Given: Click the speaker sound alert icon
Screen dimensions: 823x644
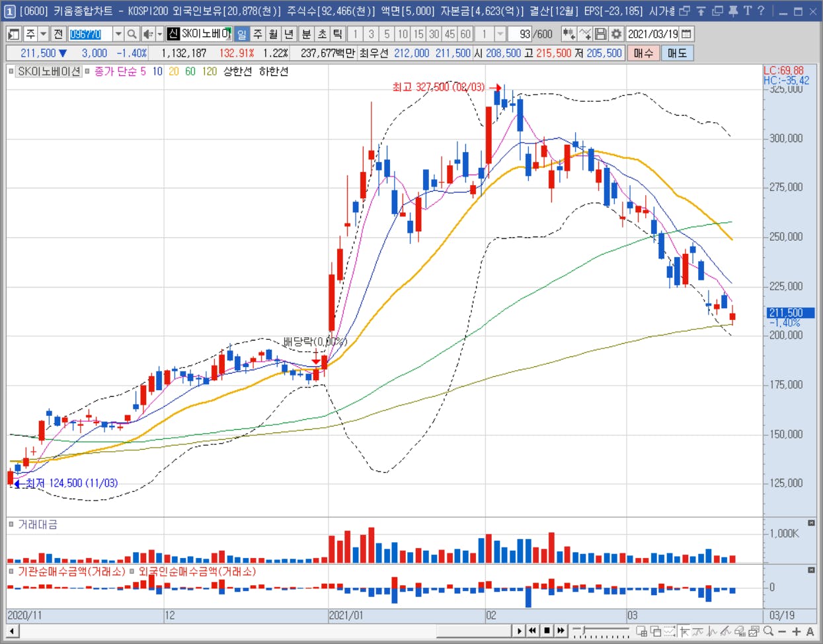Looking at the screenshot, I should pyautogui.click(x=148, y=34).
